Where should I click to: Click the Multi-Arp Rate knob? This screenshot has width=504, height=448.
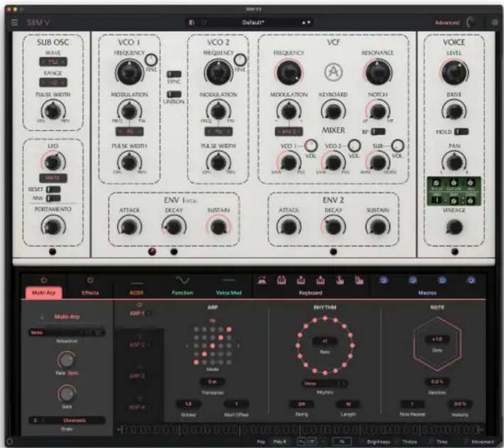point(67,359)
